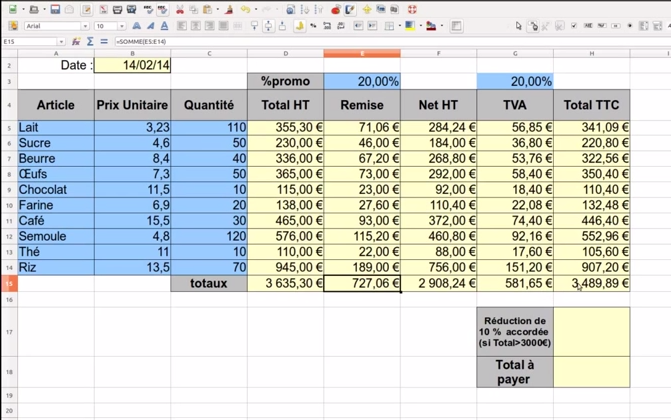This screenshot has width=671, height=420.
Task: Click the Save document icon
Action: click(56, 9)
